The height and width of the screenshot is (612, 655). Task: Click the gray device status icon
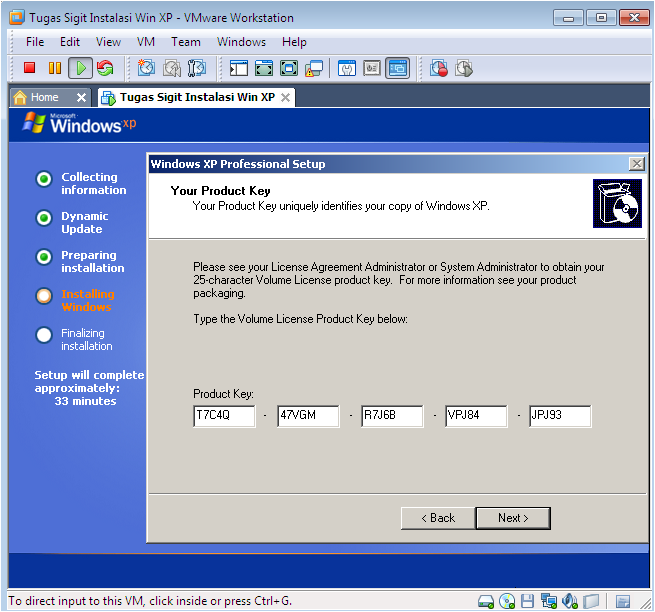tap(591, 602)
